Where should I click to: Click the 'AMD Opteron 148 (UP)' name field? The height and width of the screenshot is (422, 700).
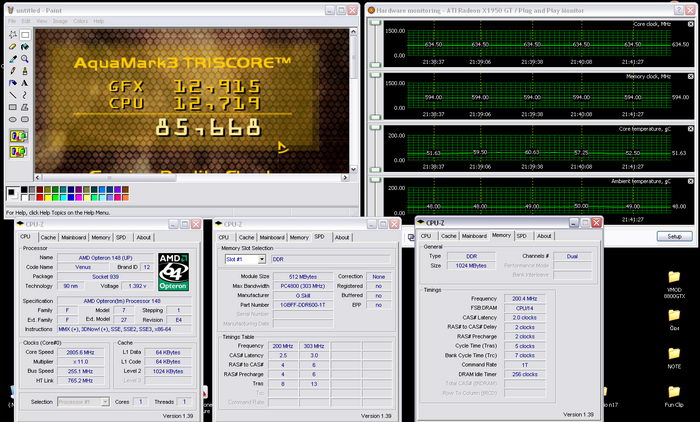[103, 258]
